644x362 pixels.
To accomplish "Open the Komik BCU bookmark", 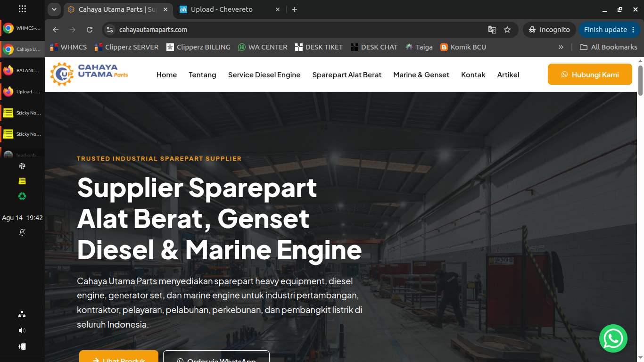I will coord(463,47).
